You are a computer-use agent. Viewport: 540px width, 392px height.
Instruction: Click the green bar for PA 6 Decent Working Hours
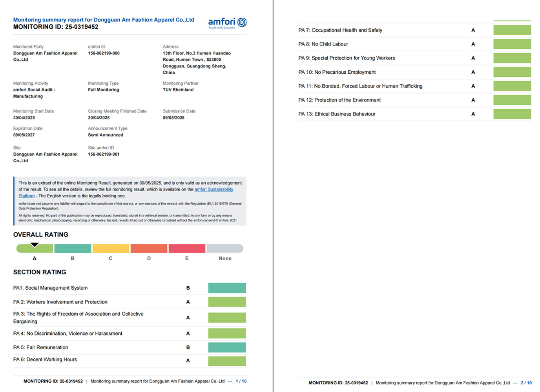(x=227, y=361)
